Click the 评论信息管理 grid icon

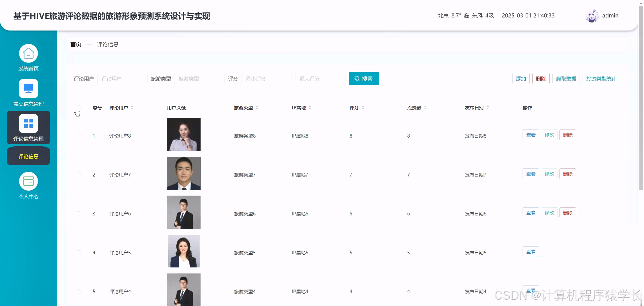tap(28, 123)
